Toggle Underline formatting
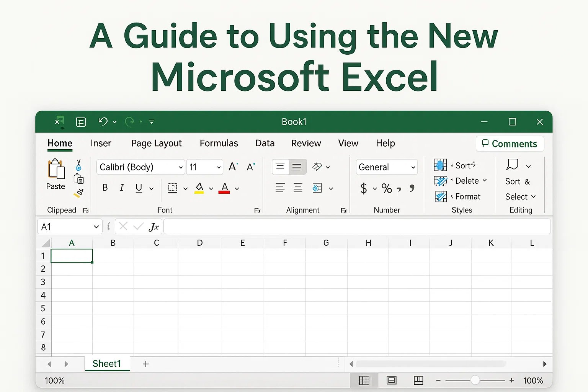The height and width of the screenshot is (392, 588). point(139,188)
